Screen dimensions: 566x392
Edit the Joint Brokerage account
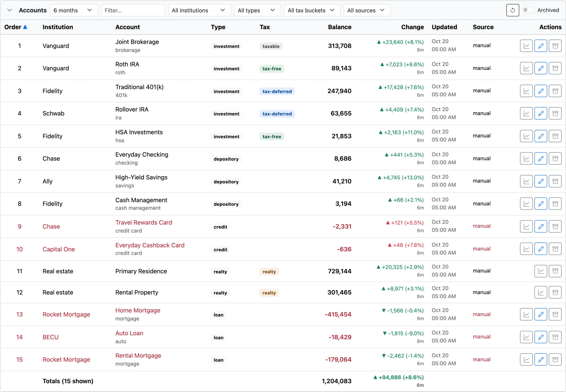pyautogui.click(x=541, y=46)
